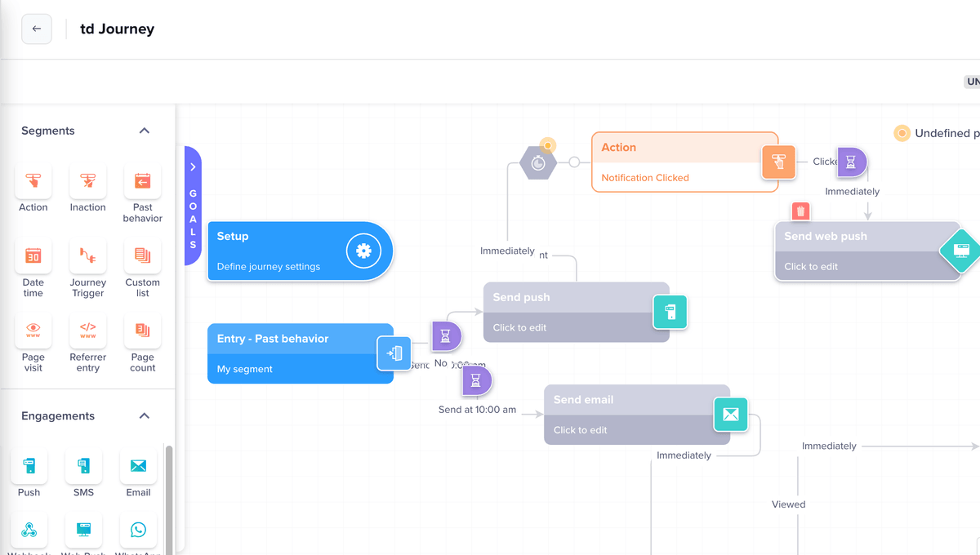980x555 pixels.
Task: Click the hourglass above Send at 10:00 am
Action: 477,380
